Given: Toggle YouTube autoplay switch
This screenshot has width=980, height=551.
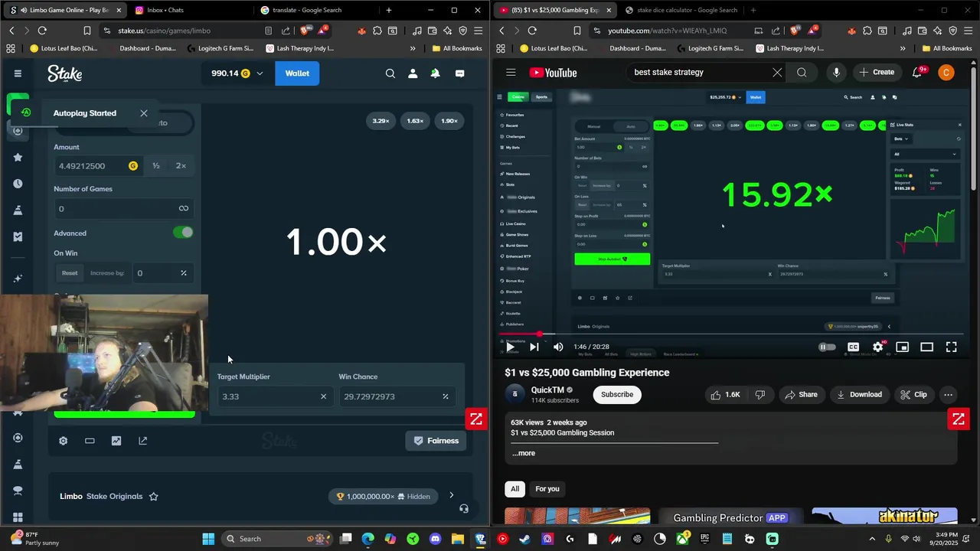Looking at the screenshot, I should pyautogui.click(x=827, y=347).
